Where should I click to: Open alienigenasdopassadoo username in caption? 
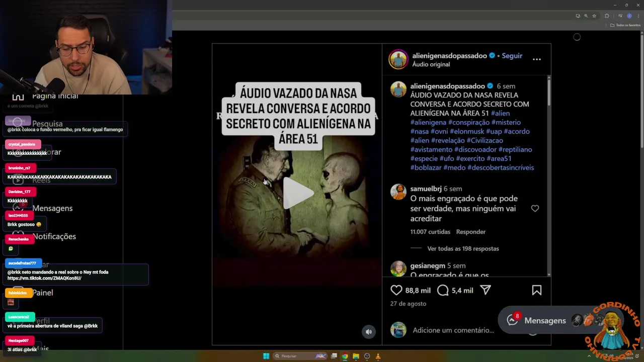click(448, 86)
